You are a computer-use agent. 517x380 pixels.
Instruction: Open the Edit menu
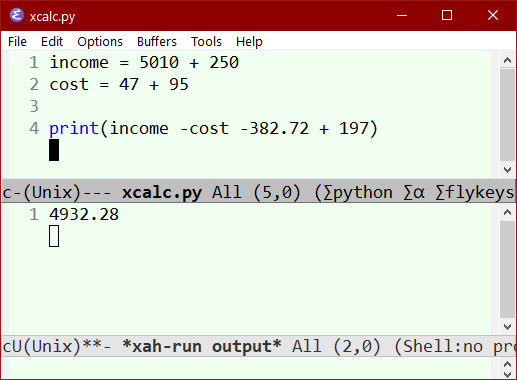[52, 42]
